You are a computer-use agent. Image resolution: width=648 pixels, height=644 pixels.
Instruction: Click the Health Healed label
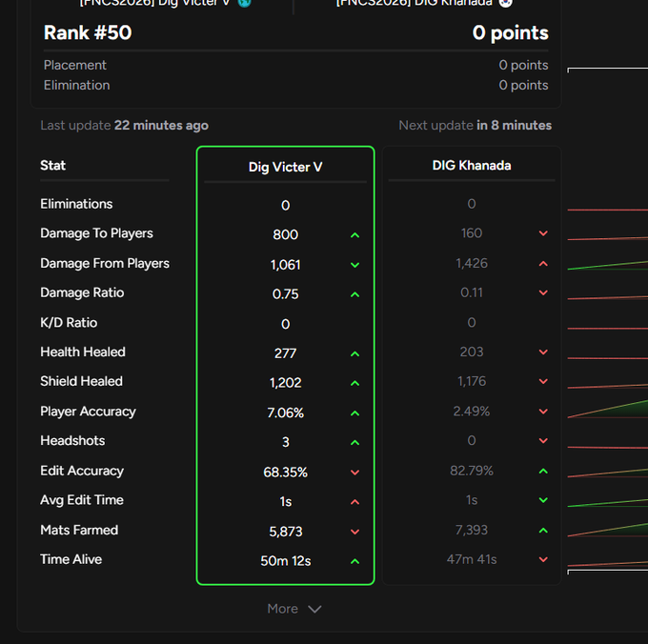[x=83, y=352]
